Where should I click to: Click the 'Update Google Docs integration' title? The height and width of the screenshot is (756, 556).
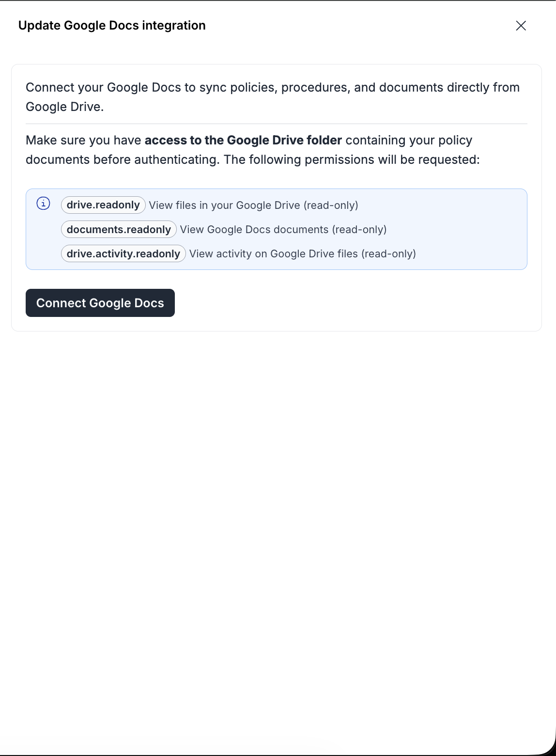[112, 26]
